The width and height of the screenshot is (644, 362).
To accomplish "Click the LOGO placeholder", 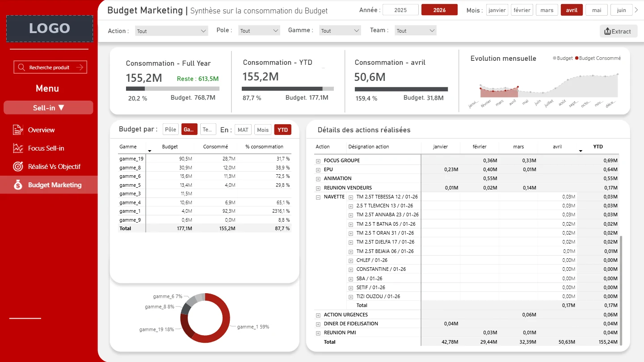I will pos(50,29).
